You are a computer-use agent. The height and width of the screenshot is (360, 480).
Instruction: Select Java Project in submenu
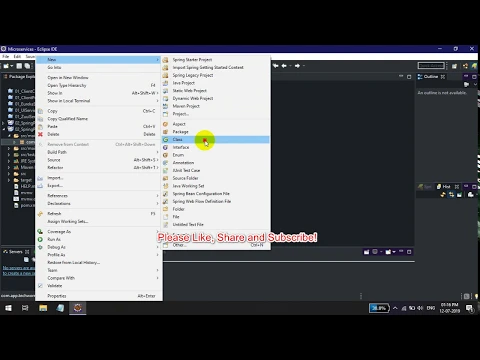[x=215, y=83]
